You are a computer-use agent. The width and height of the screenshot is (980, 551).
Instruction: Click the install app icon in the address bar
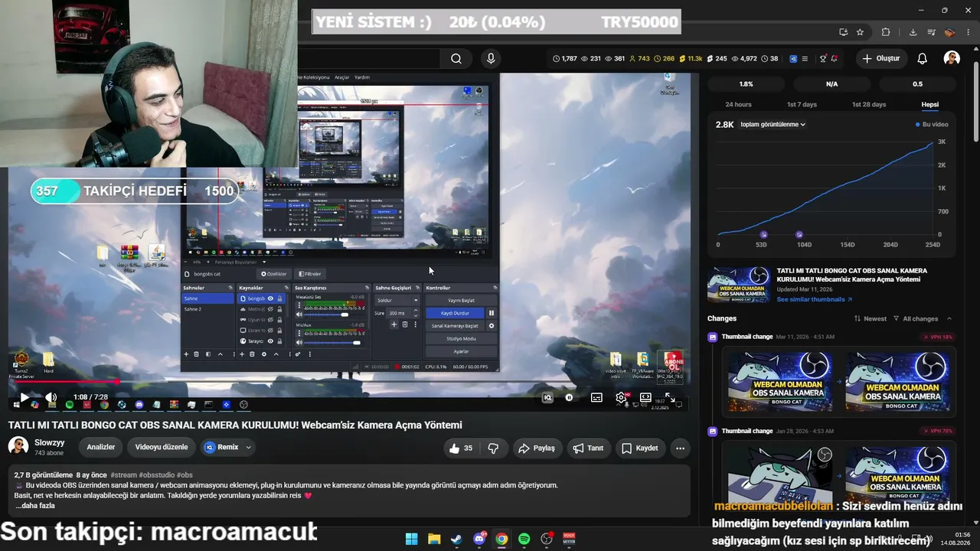pos(843,32)
